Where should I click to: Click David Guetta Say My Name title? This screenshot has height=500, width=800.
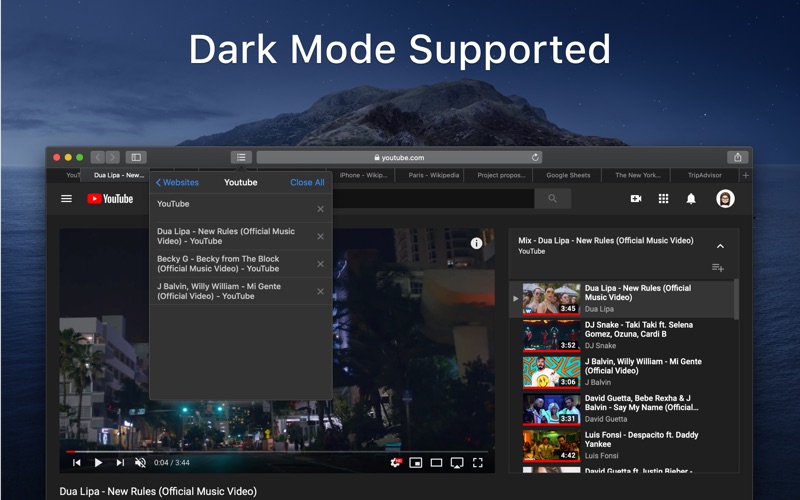(641, 403)
